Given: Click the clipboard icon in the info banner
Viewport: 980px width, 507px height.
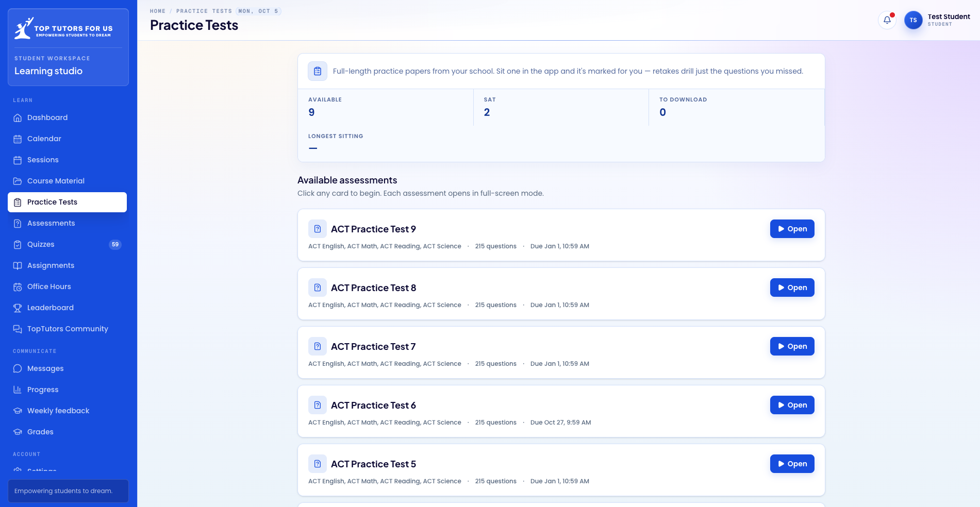Looking at the screenshot, I should tap(318, 71).
